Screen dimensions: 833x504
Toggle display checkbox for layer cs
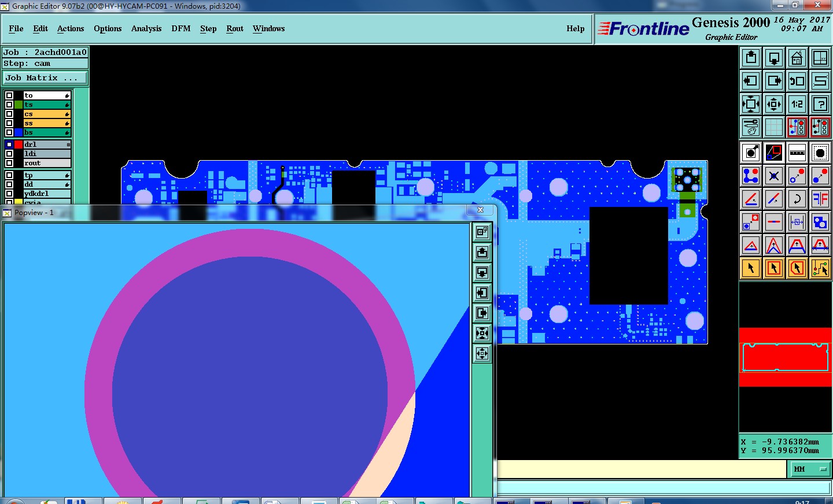point(9,114)
